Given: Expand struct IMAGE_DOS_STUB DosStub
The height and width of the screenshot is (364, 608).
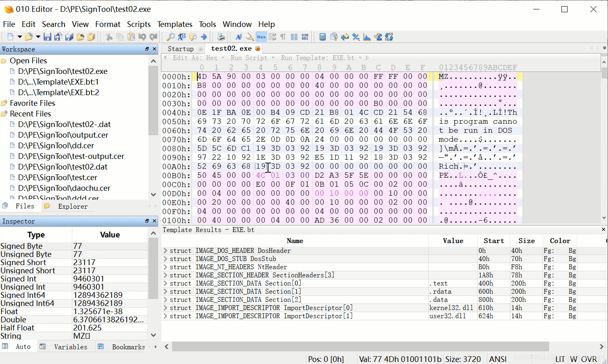Looking at the screenshot, I should coord(165,259).
